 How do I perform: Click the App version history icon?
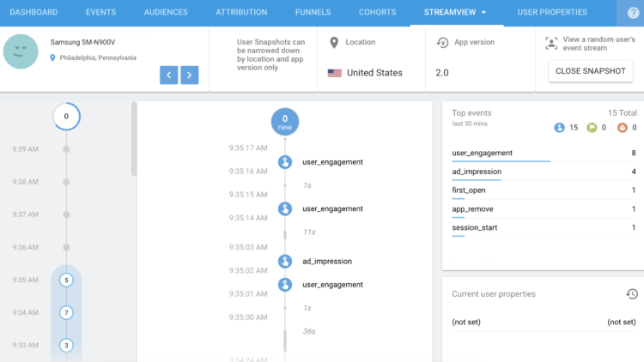[442, 42]
